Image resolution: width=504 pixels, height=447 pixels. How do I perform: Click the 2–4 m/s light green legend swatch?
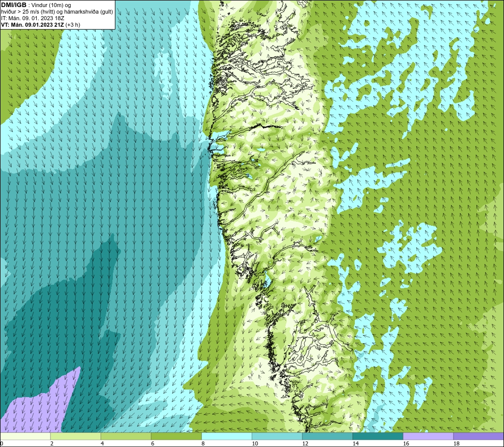76,436
